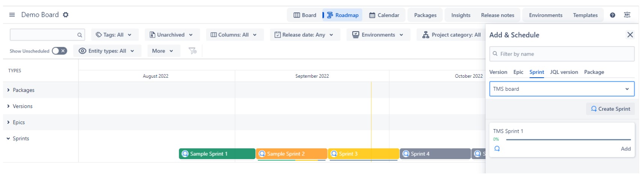This screenshot has width=644, height=179.
Task: Open the Insights tab
Action: 461,15
